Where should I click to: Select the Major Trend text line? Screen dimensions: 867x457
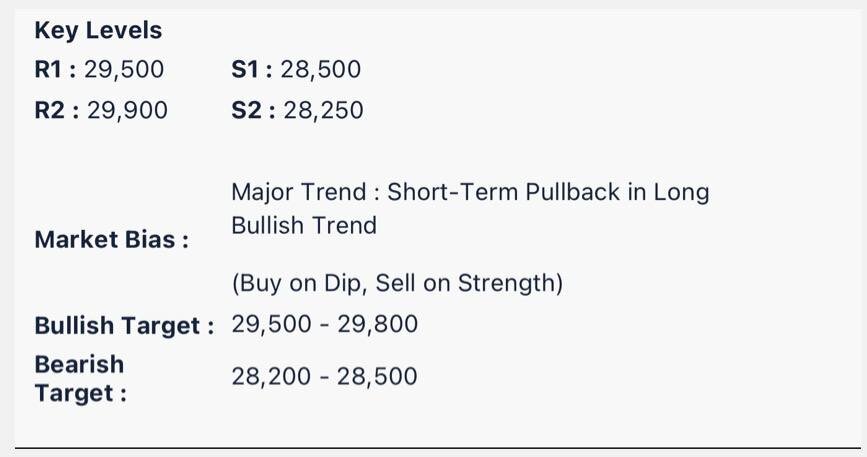click(x=470, y=192)
